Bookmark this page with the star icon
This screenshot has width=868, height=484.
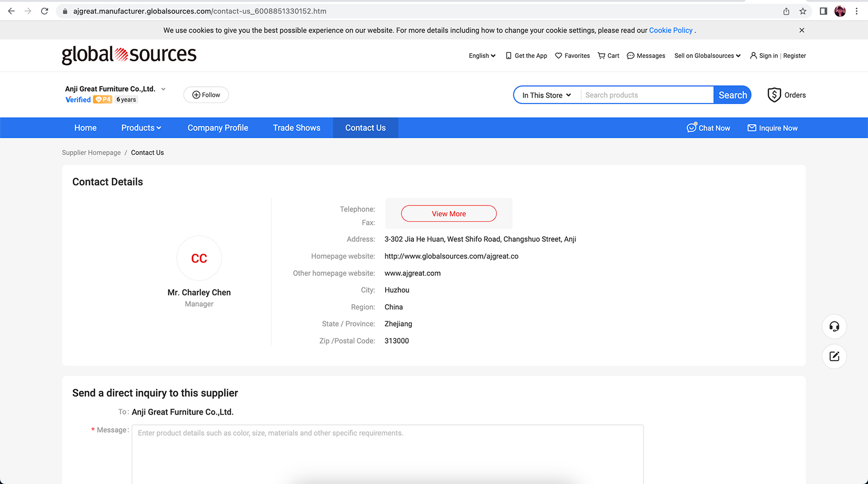[x=803, y=11]
